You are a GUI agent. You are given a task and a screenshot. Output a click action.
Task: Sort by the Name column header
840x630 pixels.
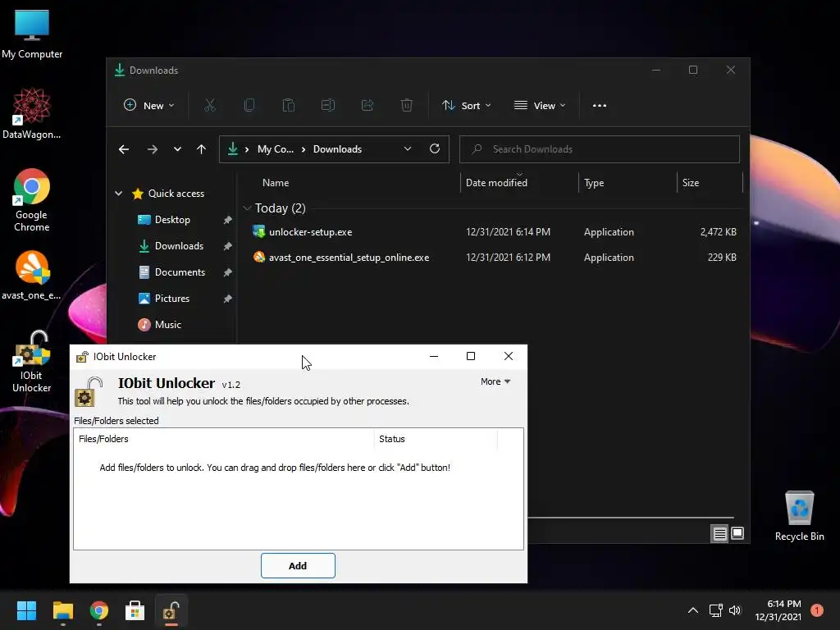tap(276, 183)
